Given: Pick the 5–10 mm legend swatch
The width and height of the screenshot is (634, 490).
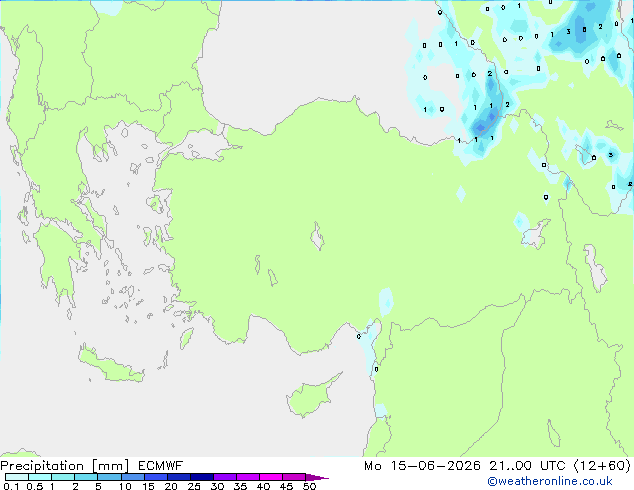Looking at the screenshot, I should tap(109, 477).
